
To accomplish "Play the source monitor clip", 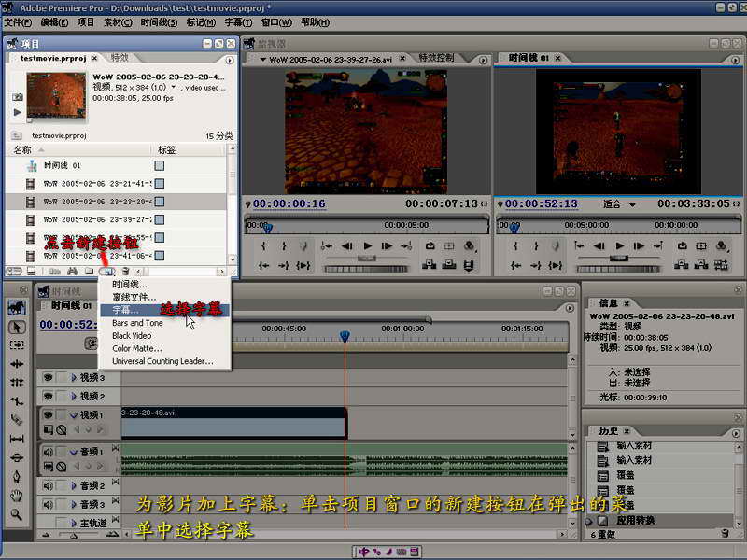I will [x=367, y=245].
